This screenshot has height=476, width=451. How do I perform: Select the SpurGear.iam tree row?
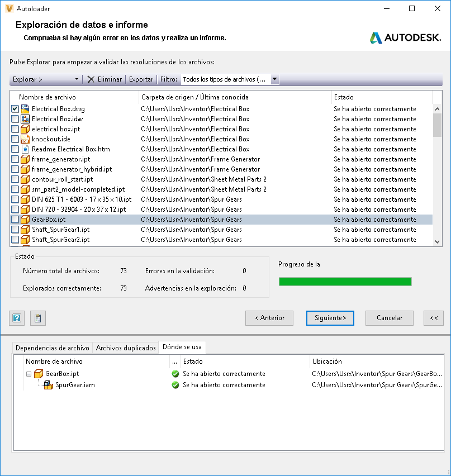click(x=233, y=385)
